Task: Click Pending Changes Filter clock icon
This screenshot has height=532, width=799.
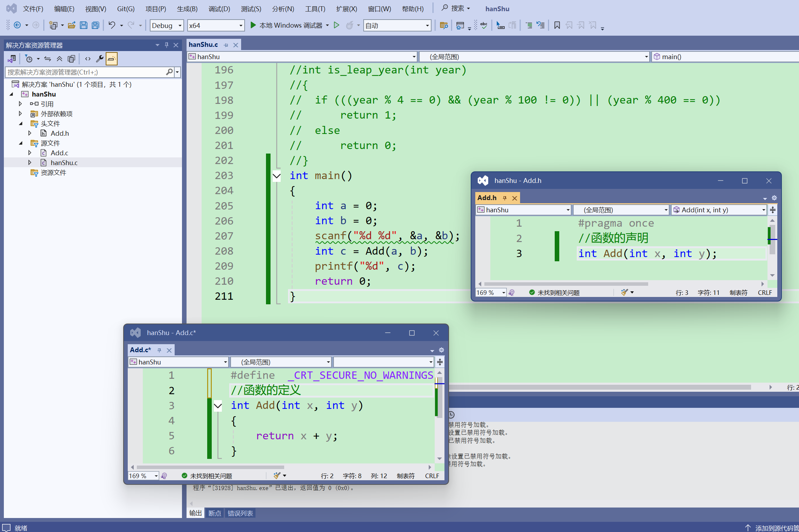Action: (x=29, y=59)
